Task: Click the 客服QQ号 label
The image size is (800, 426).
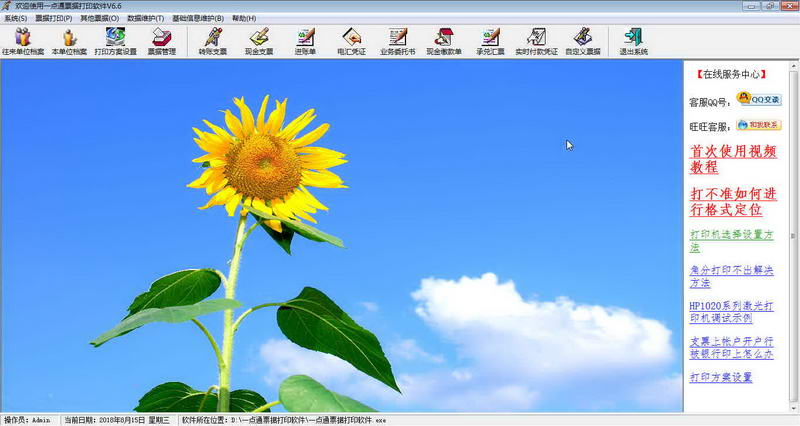Action: point(709,102)
